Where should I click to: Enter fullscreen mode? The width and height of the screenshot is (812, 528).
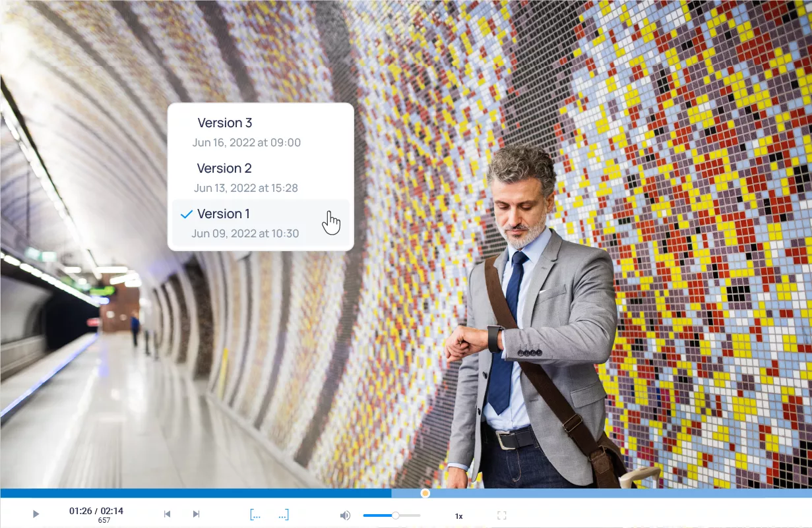tap(501, 515)
